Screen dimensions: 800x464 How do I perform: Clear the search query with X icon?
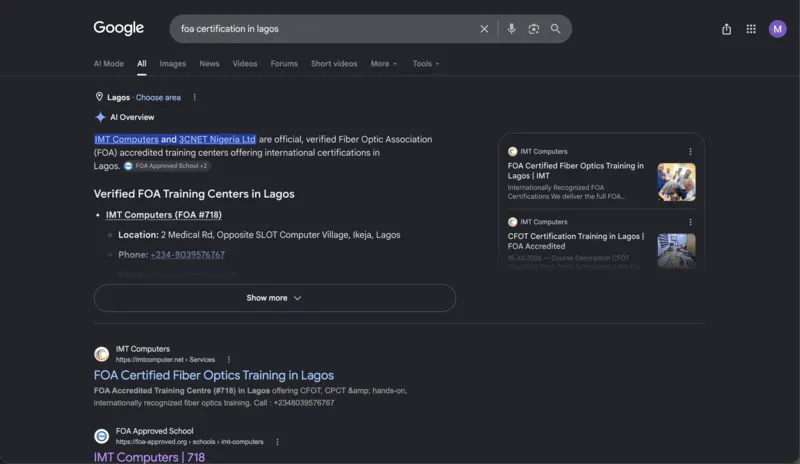point(484,29)
